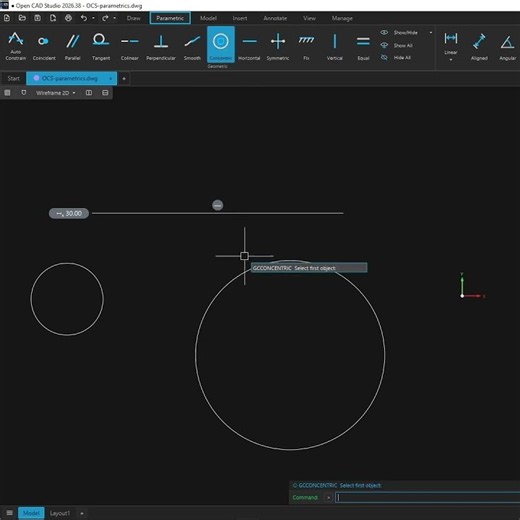Screen dimensions: 520x520
Task: Open the Layout1 tab
Action: pos(60,513)
